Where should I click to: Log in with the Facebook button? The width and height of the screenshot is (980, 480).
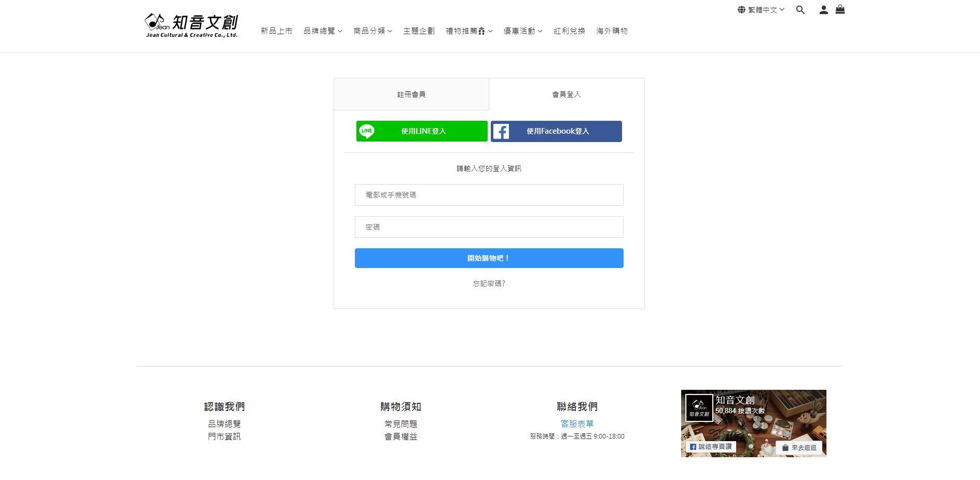coord(556,131)
